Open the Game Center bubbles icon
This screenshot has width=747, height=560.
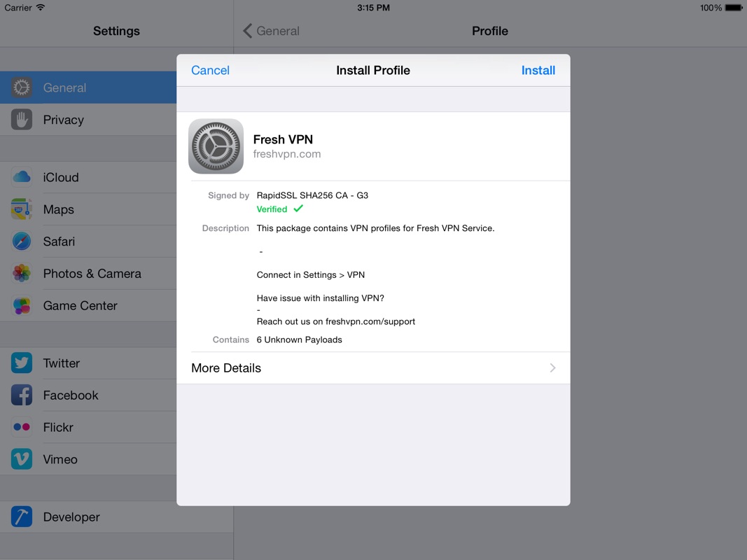click(22, 306)
